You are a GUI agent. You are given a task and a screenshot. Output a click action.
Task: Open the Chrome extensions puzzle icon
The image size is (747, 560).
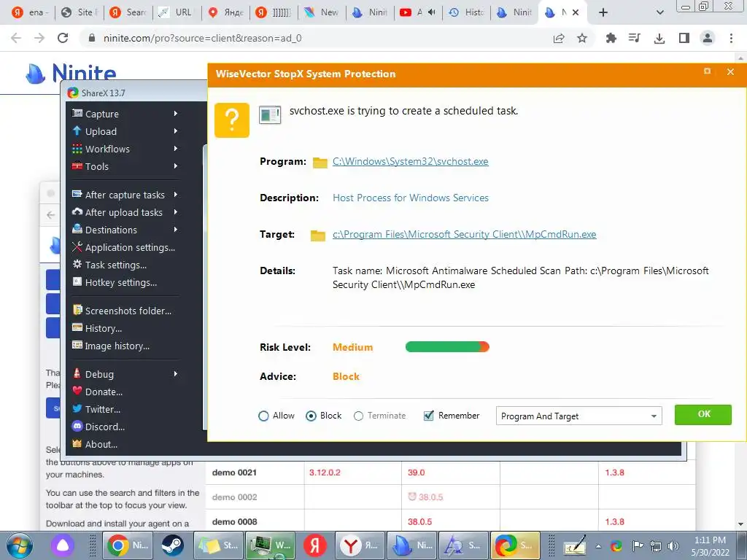611,38
